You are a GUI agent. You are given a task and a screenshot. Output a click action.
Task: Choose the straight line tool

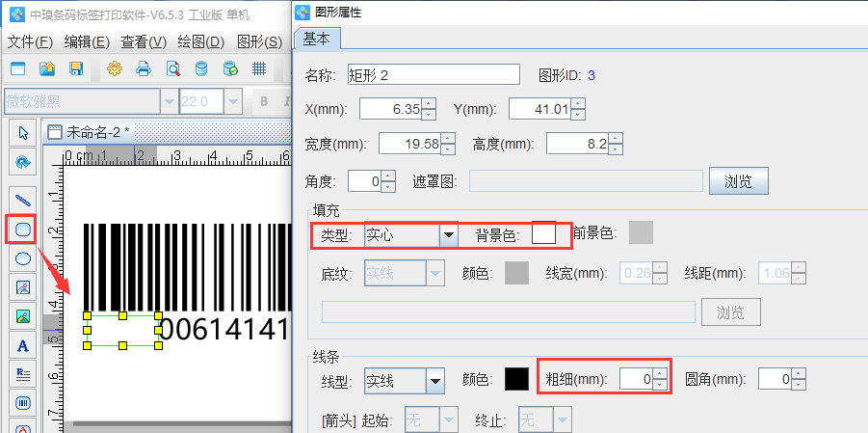pyautogui.click(x=23, y=200)
